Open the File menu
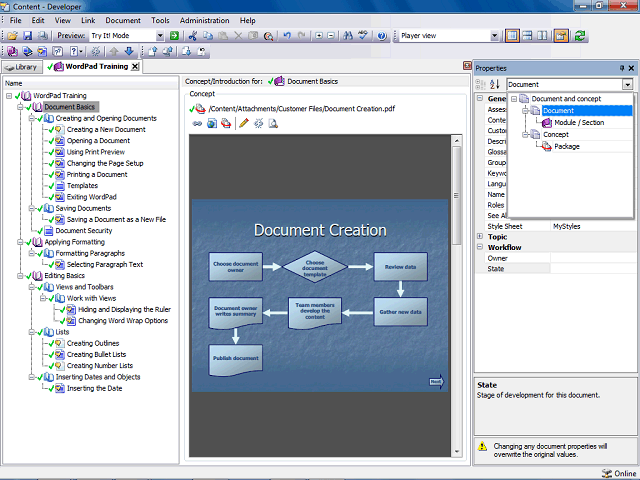The width and height of the screenshot is (640, 480). 16,20
